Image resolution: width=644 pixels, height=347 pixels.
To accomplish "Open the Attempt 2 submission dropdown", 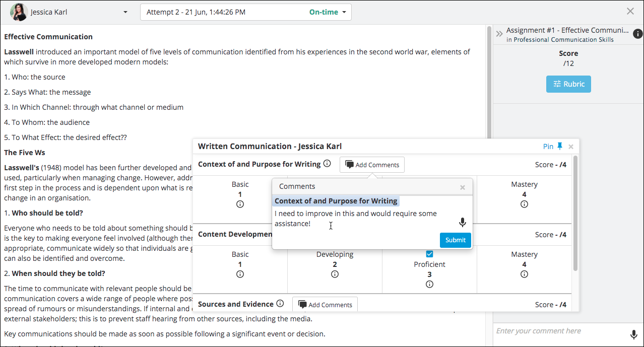I will pos(245,12).
